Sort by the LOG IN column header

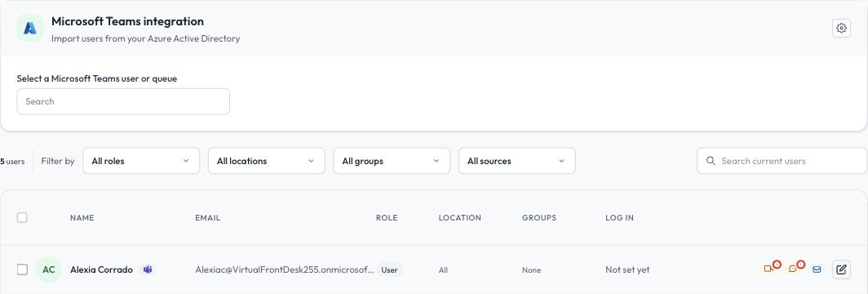(x=619, y=217)
